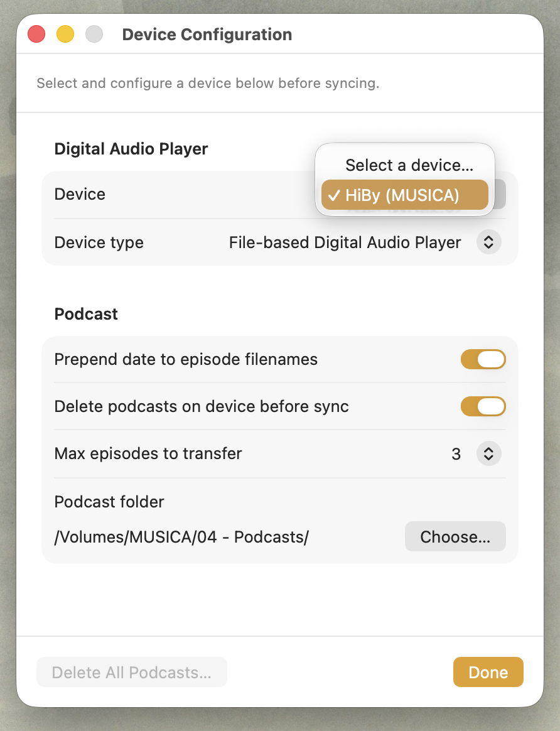Select HiBy (MUSICA) from the device menu
The width and height of the screenshot is (560, 731).
coord(402,195)
